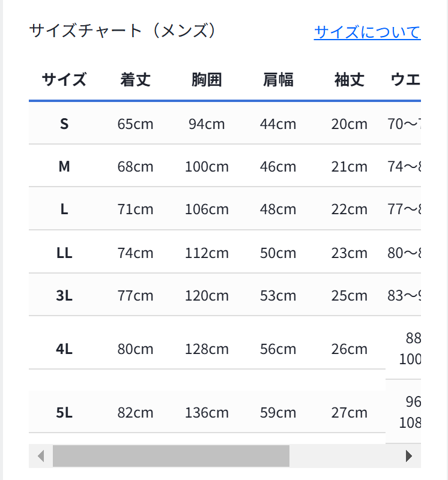
Task: Click the 5L size row label
Action: click(64, 412)
